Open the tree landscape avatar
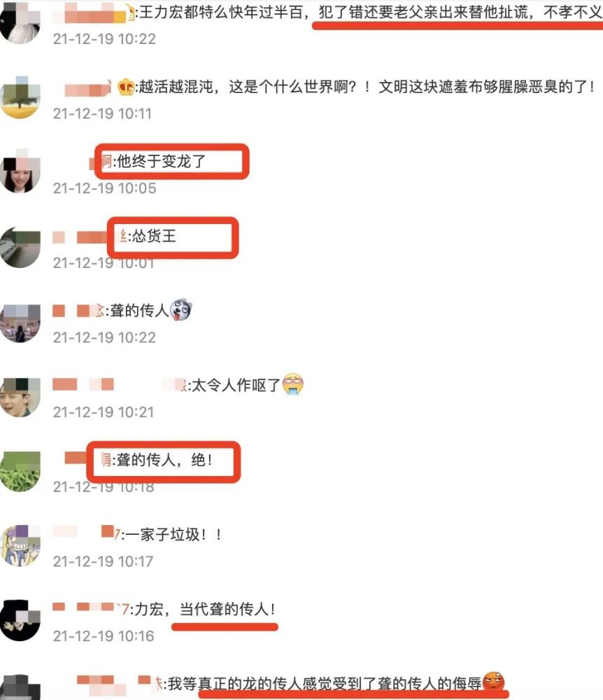603x700 pixels. (x=20, y=97)
